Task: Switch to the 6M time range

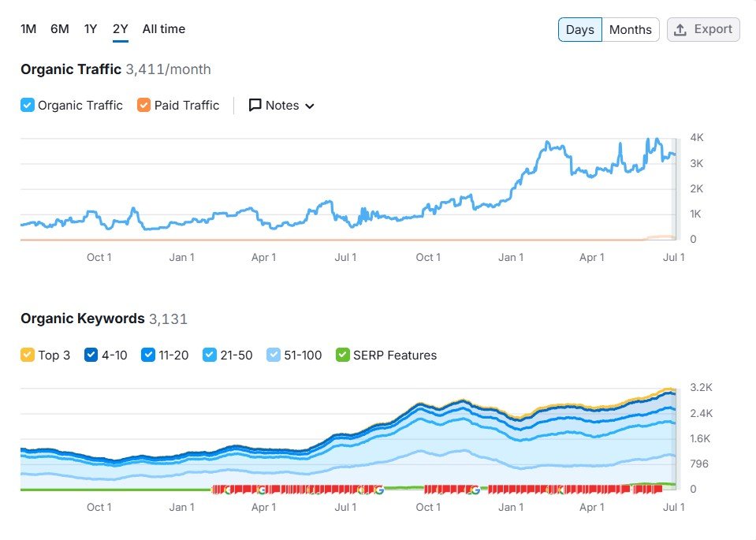Action: [59, 29]
